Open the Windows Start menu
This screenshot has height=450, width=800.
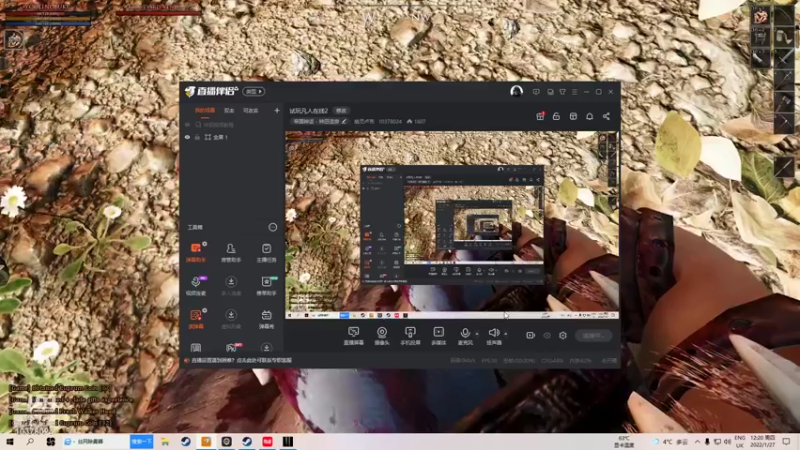click(9, 441)
